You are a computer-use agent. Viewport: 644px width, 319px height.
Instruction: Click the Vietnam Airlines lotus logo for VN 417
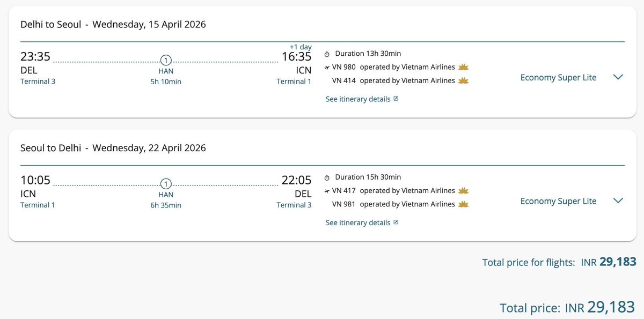pyautogui.click(x=464, y=190)
